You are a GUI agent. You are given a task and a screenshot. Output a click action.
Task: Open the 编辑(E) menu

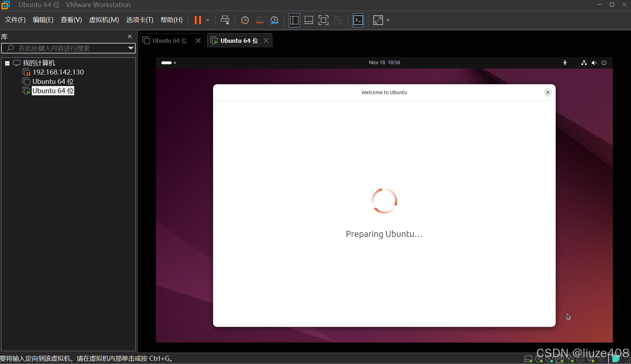(x=43, y=20)
